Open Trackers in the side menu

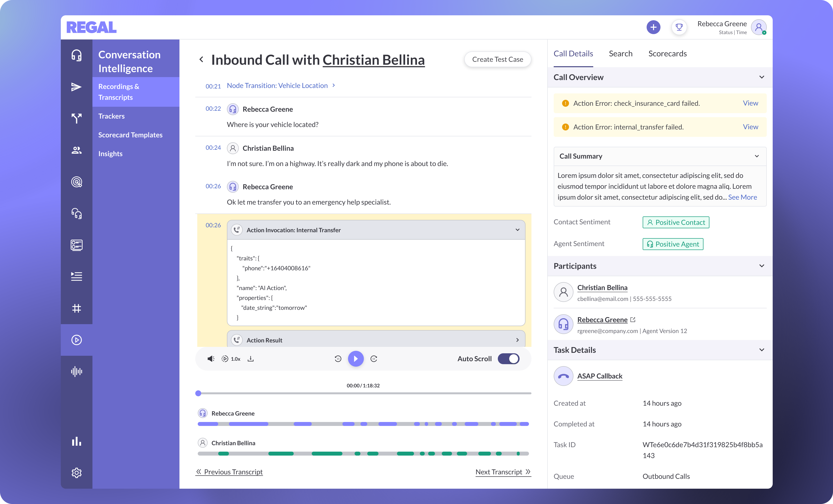click(x=111, y=116)
